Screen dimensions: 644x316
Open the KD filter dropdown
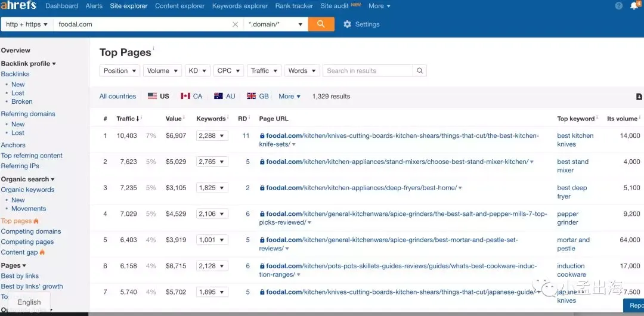pos(197,71)
